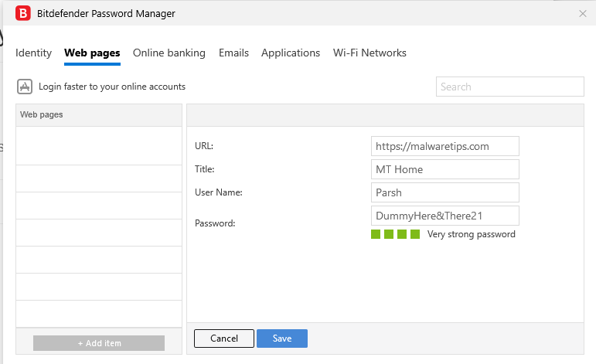
Task: Click the green password strength indicator
Action: pyautogui.click(x=395, y=234)
